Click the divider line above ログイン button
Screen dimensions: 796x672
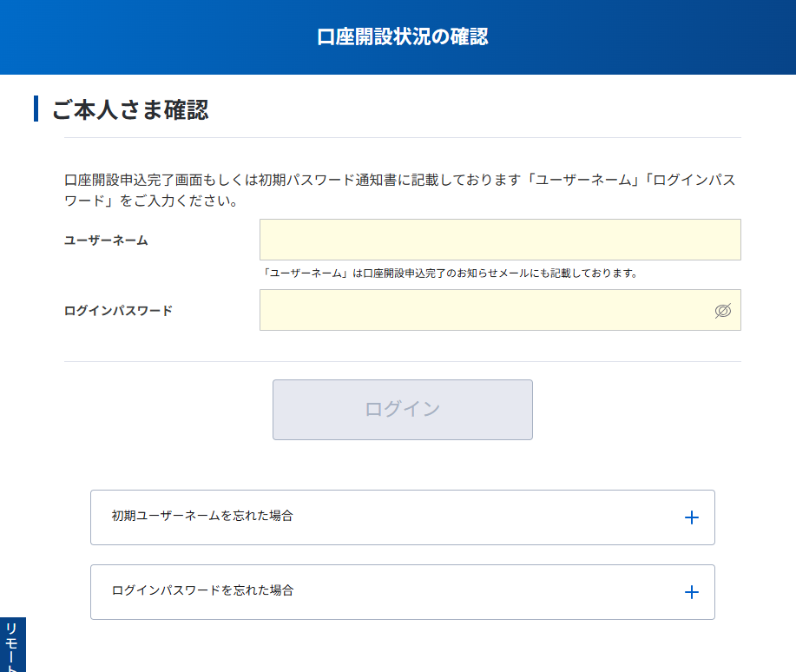point(402,361)
